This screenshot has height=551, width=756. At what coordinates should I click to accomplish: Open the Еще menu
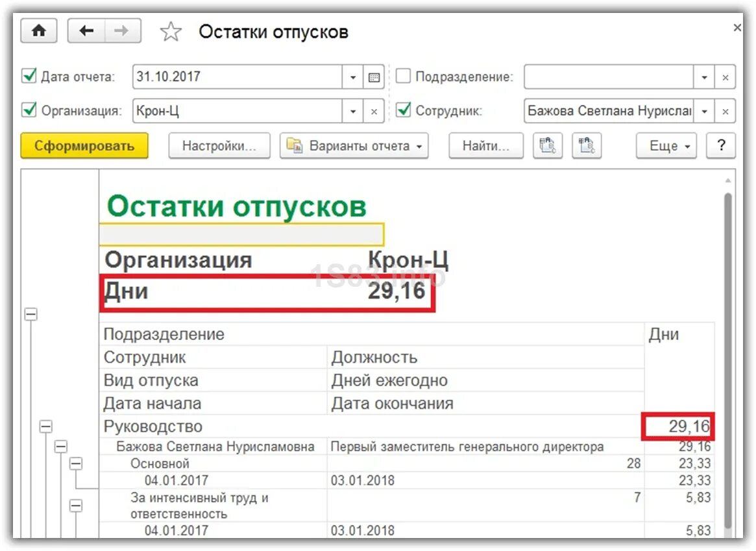point(666,145)
